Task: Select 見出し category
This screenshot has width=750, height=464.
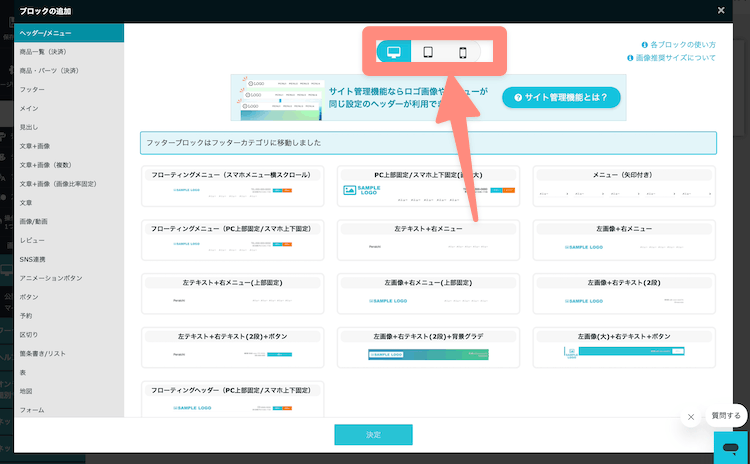Action: [69, 127]
